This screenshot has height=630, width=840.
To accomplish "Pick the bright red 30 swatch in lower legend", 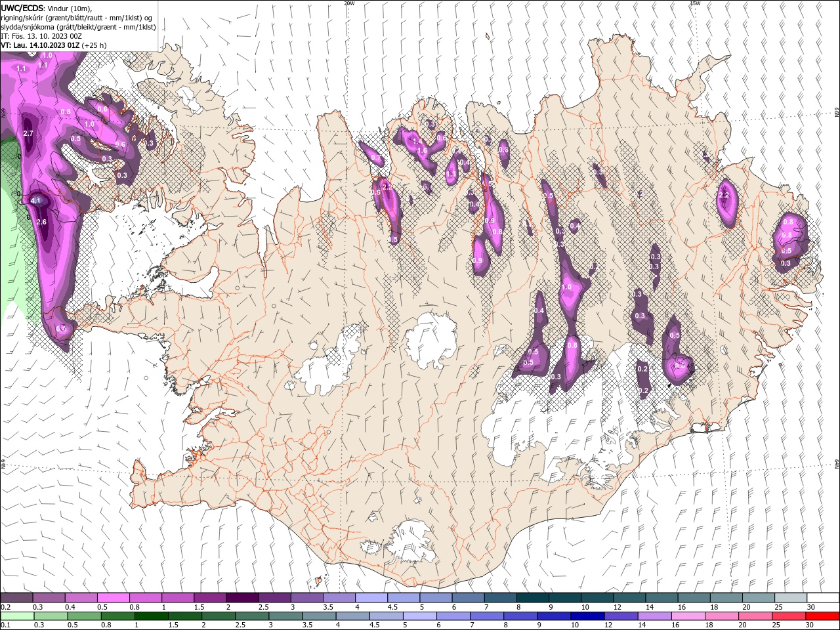I will [x=822, y=616].
